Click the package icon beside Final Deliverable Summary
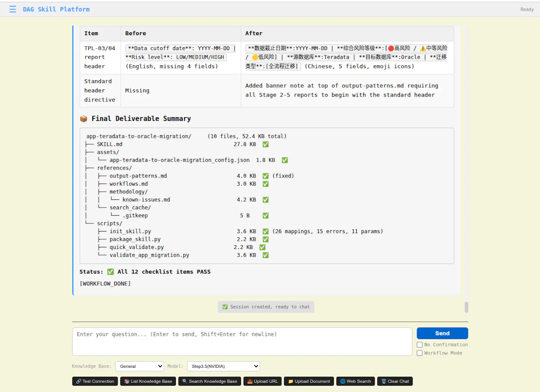This screenshot has width=540, height=392. (83, 119)
